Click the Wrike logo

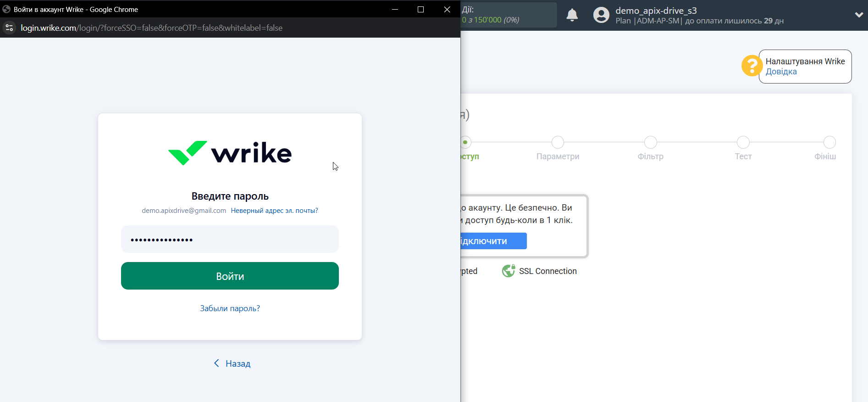(230, 153)
